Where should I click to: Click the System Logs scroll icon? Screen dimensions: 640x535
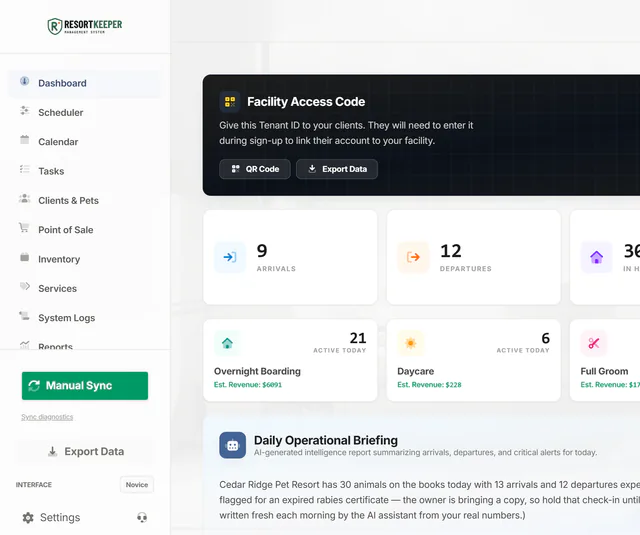click(24, 316)
